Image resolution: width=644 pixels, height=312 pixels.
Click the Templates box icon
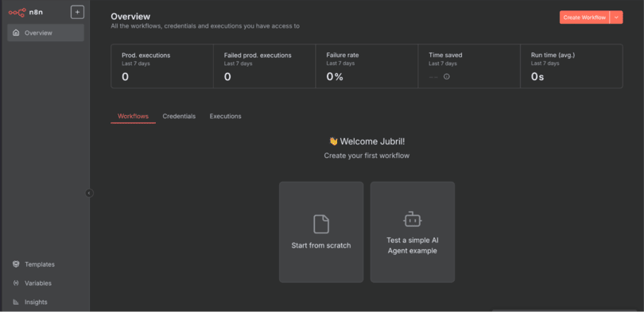coord(16,264)
